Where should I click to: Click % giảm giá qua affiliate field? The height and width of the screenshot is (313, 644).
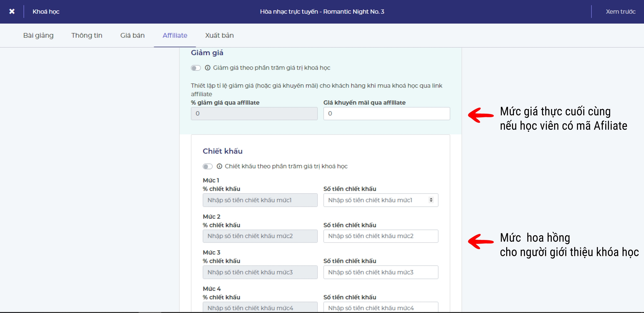pyautogui.click(x=254, y=114)
